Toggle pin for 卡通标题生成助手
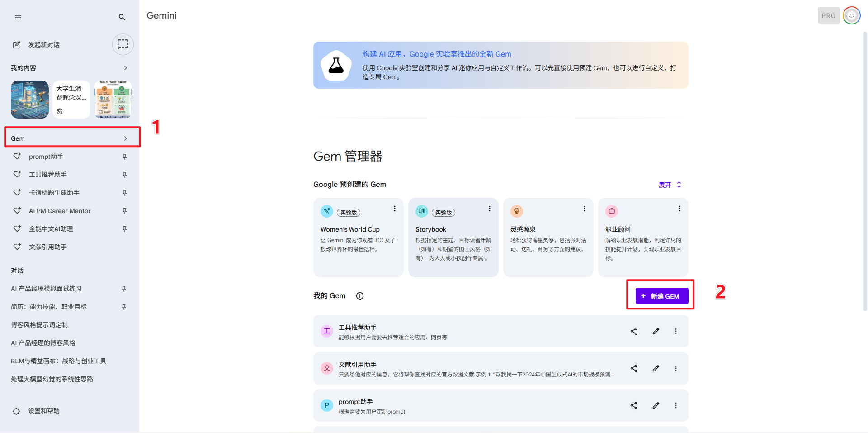Screen dimensions: 868x433 125,193
